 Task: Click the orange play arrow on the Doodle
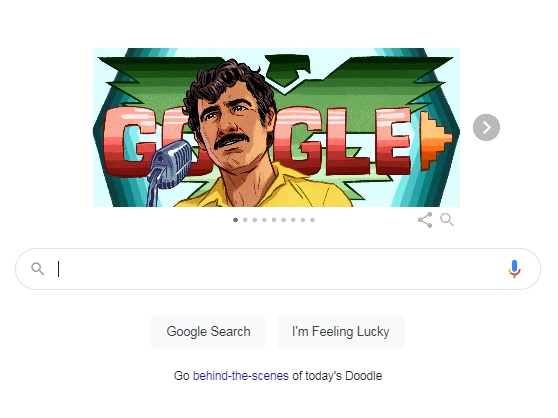435,141
